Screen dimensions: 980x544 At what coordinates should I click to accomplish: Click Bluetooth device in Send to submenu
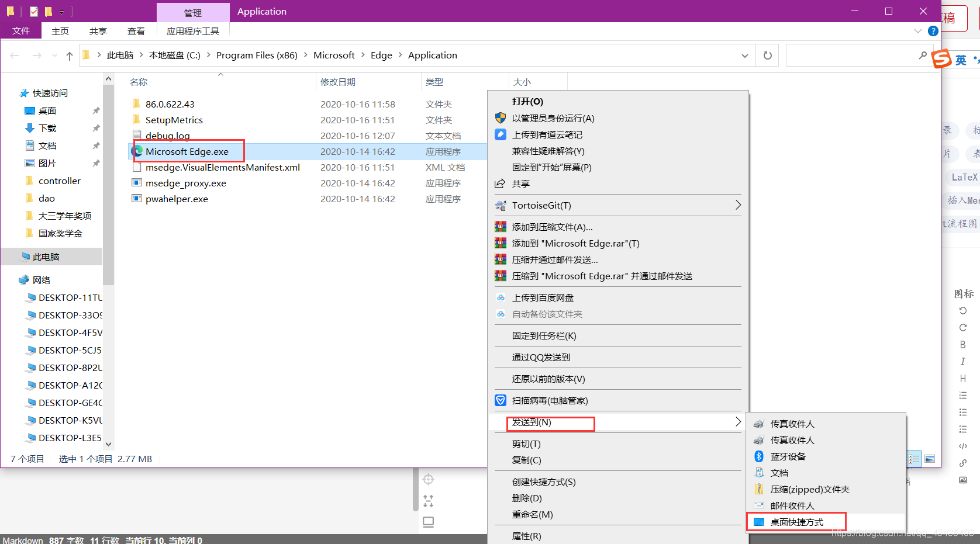click(826, 456)
